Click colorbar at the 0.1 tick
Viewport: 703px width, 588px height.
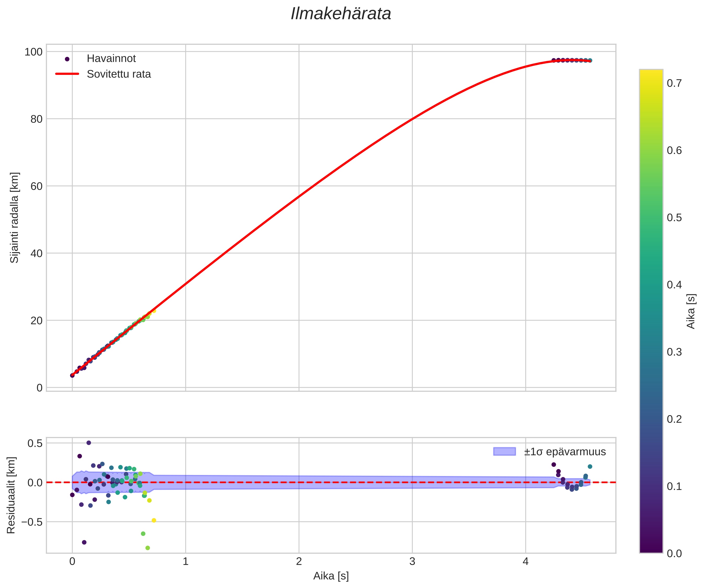(651, 486)
